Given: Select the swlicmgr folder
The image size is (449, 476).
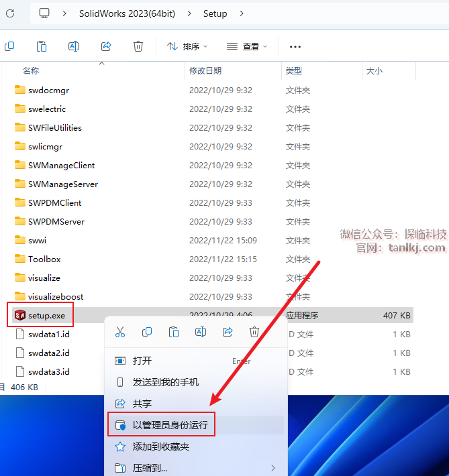Looking at the screenshot, I should [x=45, y=147].
